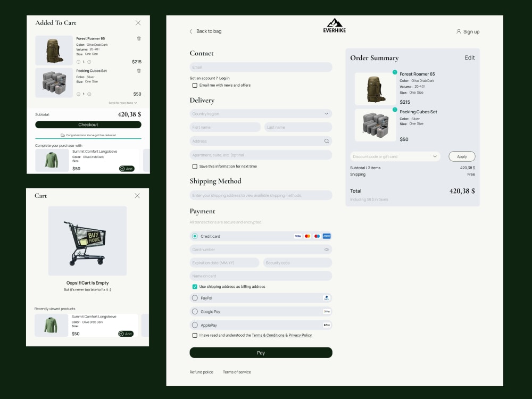Click the free delivery progress bar
The width and height of the screenshot is (532, 399).
click(x=88, y=138)
